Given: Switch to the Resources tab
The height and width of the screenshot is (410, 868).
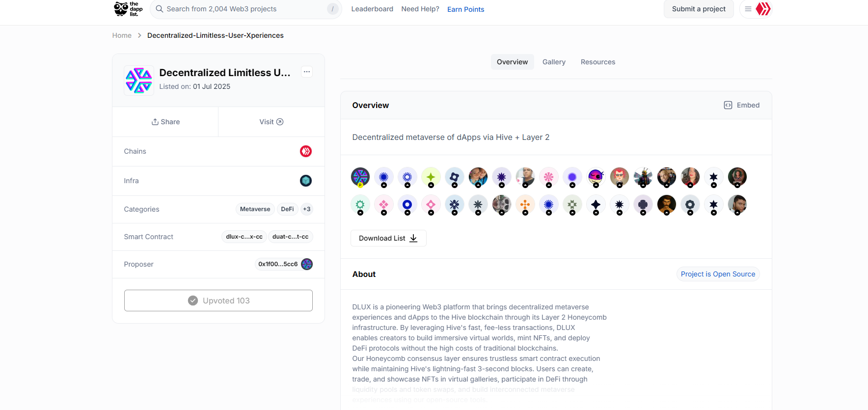Looking at the screenshot, I should (x=598, y=62).
